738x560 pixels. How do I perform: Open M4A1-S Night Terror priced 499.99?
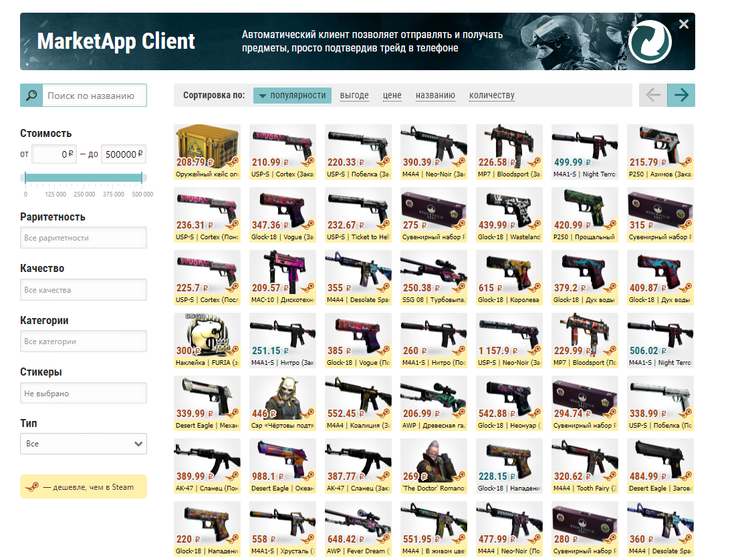584,152
